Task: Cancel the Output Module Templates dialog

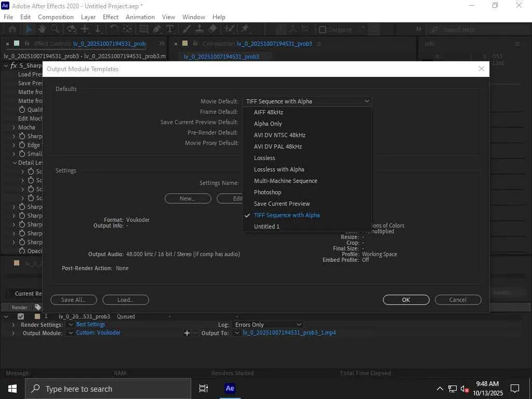Action: tap(458, 300)
